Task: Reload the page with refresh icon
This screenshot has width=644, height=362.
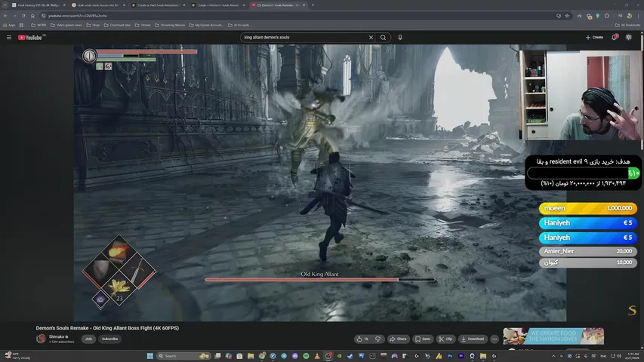Action: point(23,16)
